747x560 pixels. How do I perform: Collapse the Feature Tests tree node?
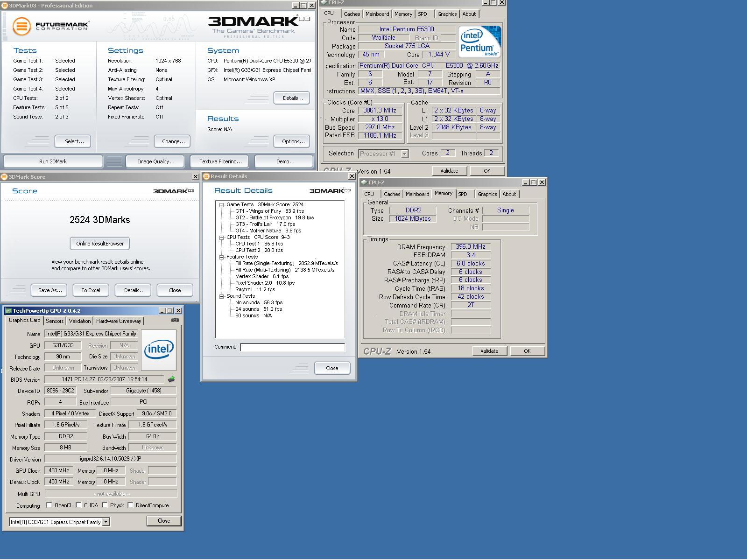point(222,257)
